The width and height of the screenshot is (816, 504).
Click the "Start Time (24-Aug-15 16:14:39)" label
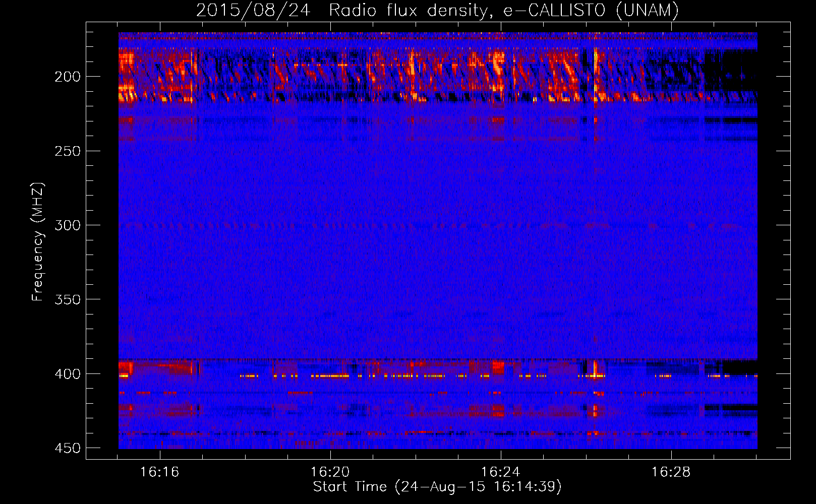pyautogui.click(x=437, y=487)
